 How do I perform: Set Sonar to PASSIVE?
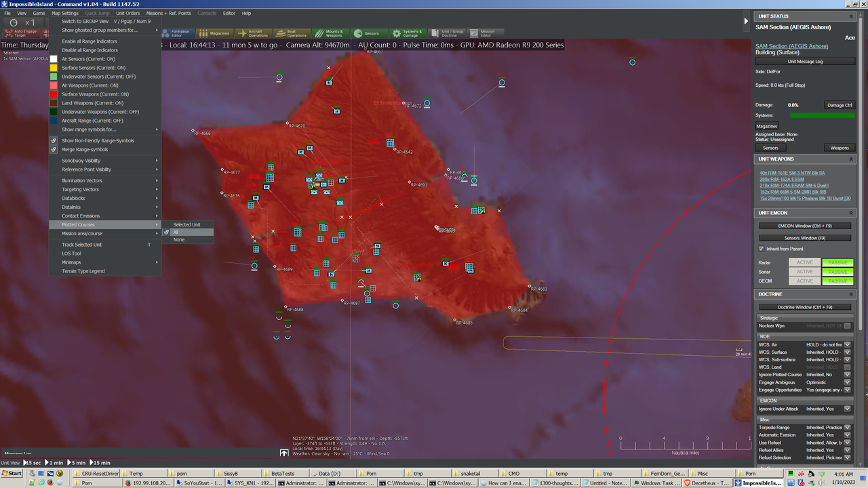pyautogui.click(x=837, y=272)
